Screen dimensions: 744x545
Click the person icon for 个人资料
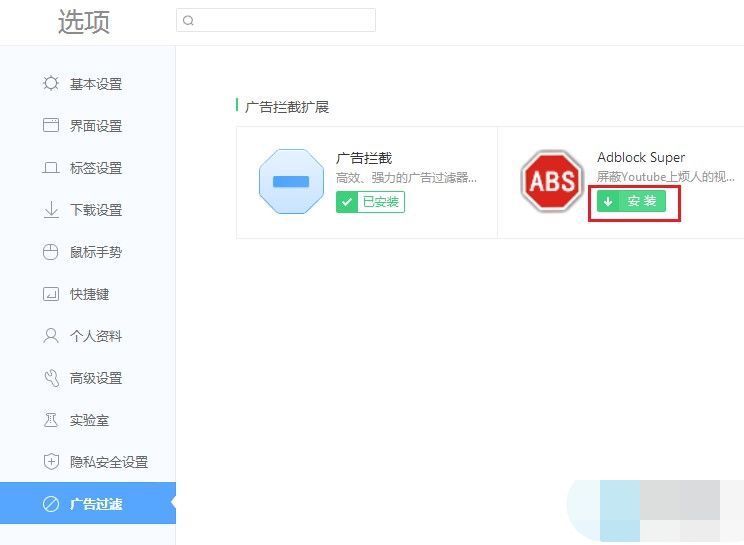click(x=51, y=336)
